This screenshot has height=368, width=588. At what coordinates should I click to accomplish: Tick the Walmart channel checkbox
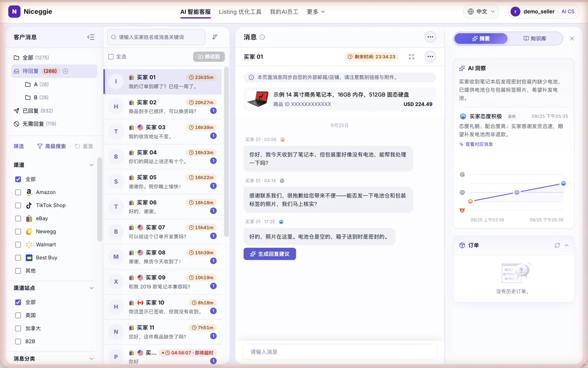click(18, 245)
